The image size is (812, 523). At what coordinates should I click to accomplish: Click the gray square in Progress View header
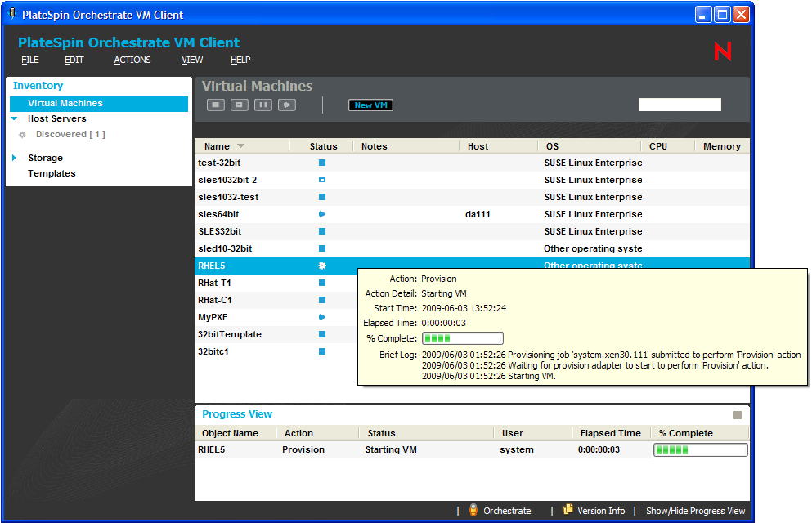(x=738, y=415)
